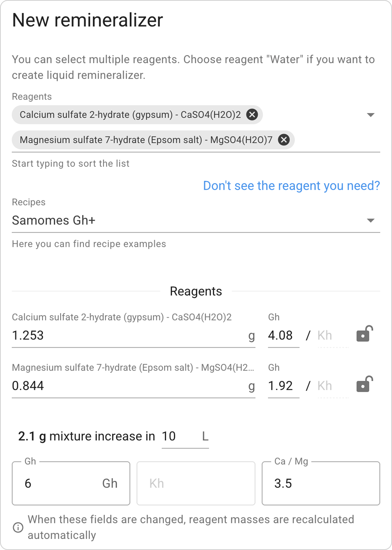Click the Calcium sulfate gypsum reagent chip
The width and height of the screenshot is (392, 550).
pyautogui.click(x=130, y=115)
